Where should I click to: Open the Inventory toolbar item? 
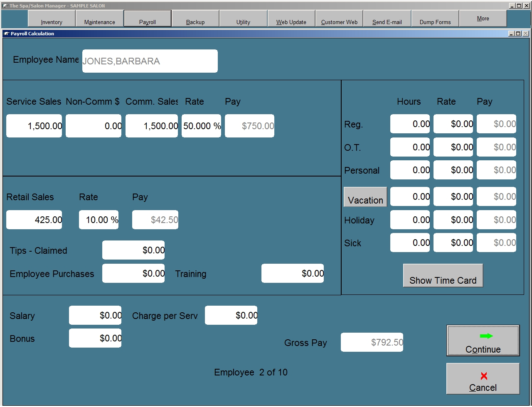pyautogui.click(x=52, y=19)
